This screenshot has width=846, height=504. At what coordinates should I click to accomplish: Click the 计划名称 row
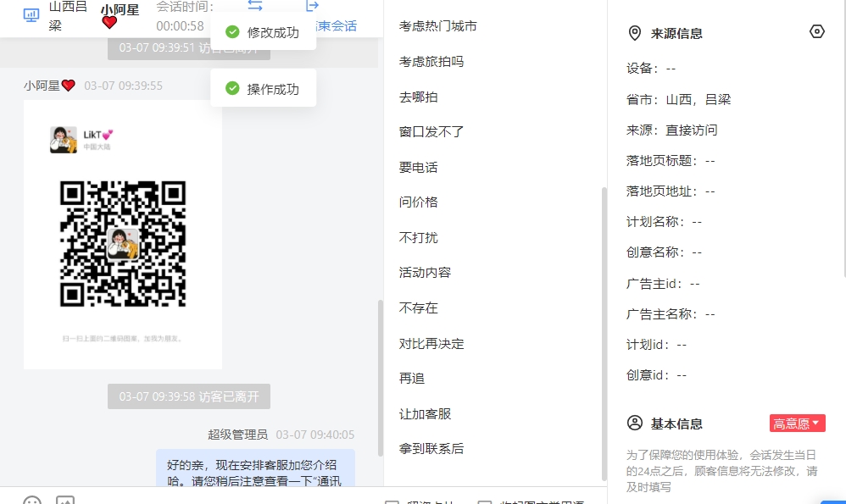(664, 222)
